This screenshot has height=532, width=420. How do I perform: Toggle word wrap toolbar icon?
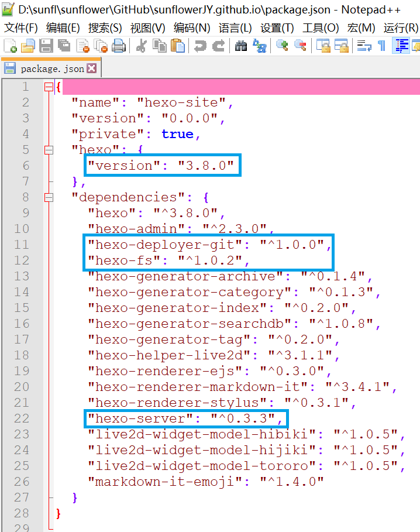[x=364, y=46]
